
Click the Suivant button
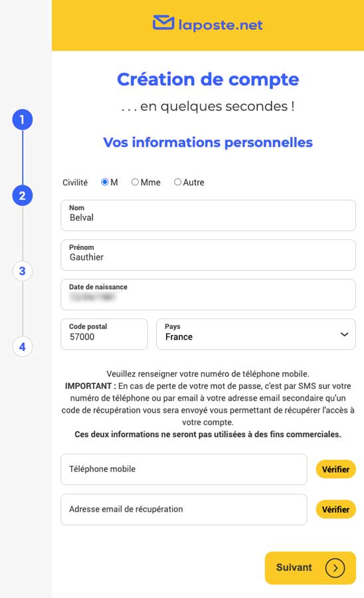(310, 568)
